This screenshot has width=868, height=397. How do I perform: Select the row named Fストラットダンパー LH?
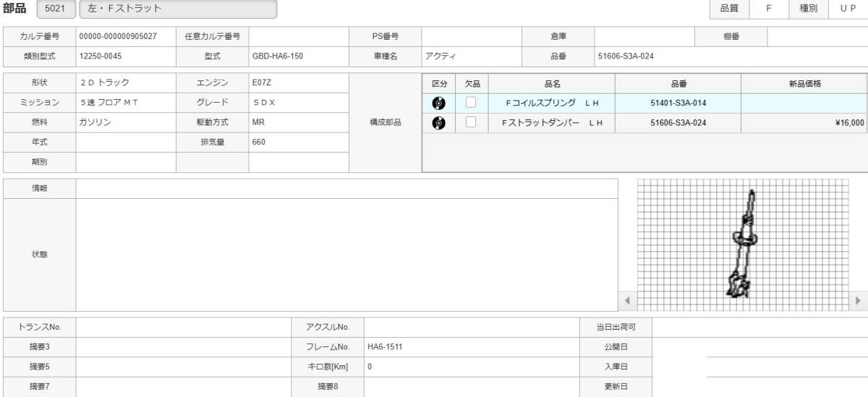pyautogui.click(x=644, y=122)
